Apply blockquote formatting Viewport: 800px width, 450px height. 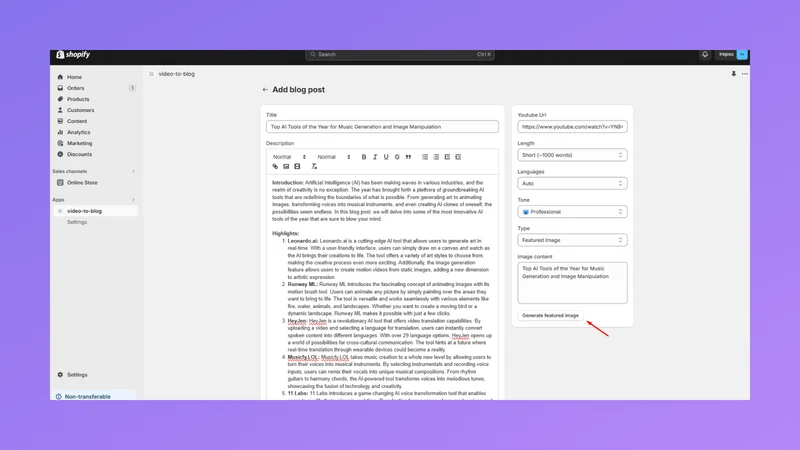pyautogui.click(x=408, y=157)
